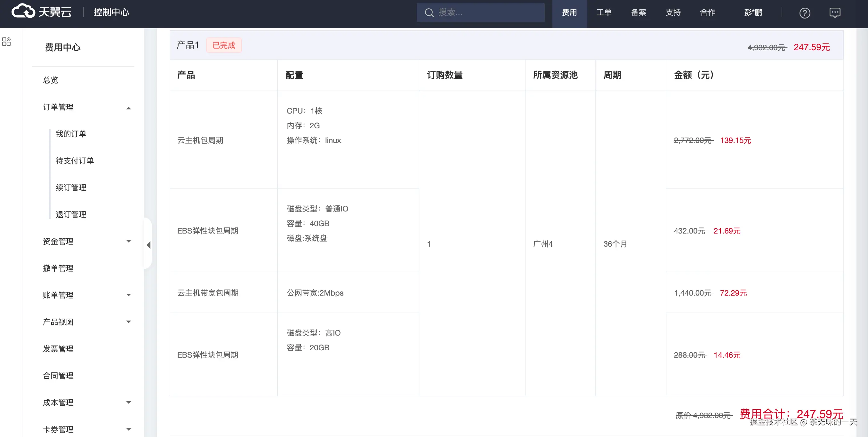
Task: Collapse sidebar using the left arrow handle
Action: pyautogui.click(x=148, y=245)
